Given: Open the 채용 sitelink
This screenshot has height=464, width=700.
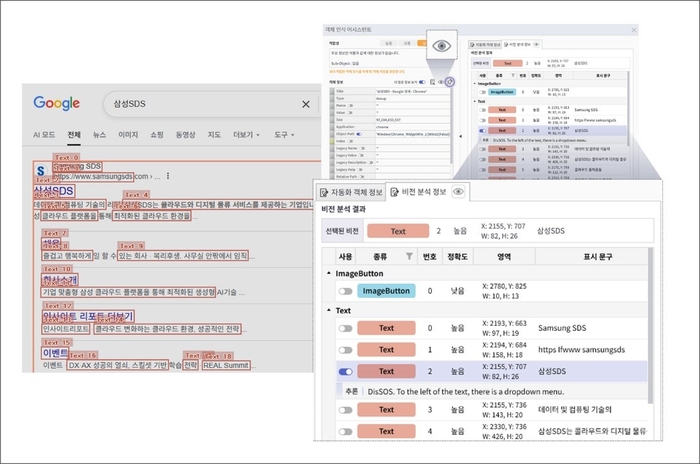Looking at the screenshot, I should coord(51,242).
